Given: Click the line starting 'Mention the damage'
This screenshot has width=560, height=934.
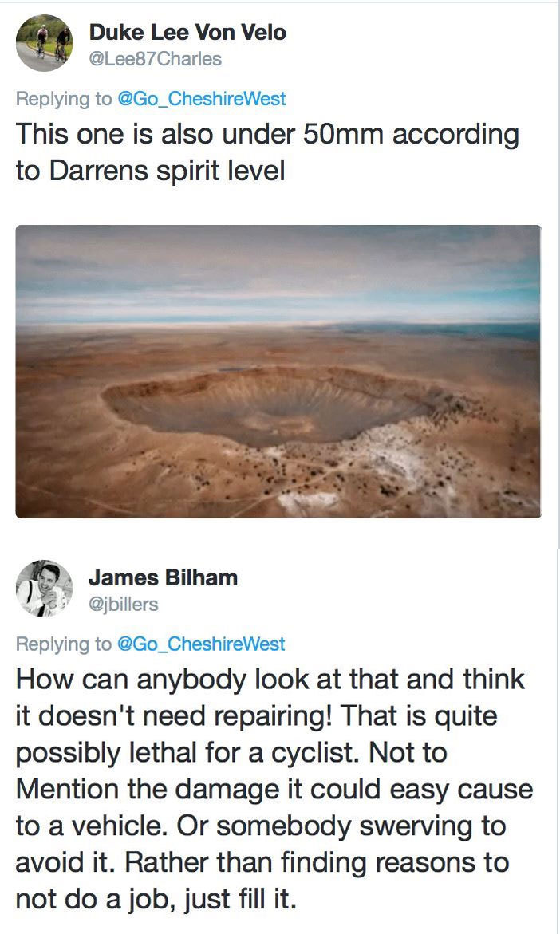Looking at the screenshot, I should (x=274, y=790).
